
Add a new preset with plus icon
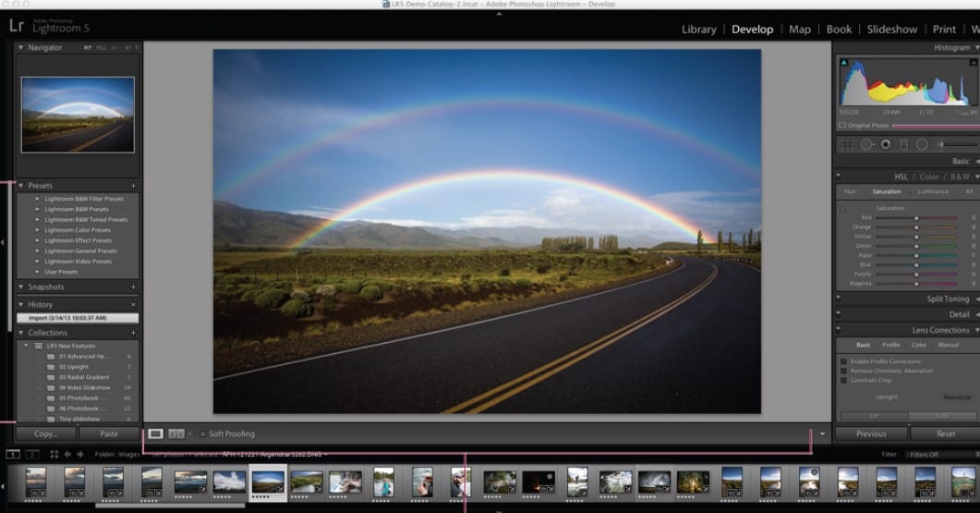click(x=133, y=186)
